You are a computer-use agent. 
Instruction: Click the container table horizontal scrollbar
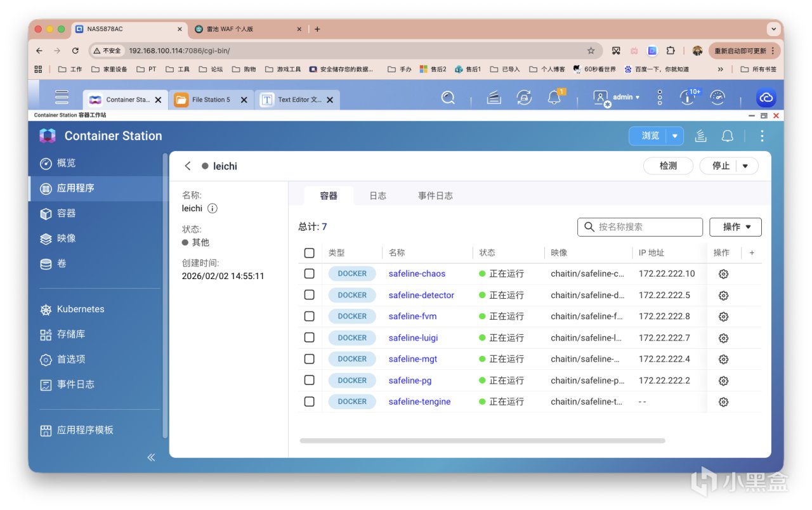[x=482, y=441]
